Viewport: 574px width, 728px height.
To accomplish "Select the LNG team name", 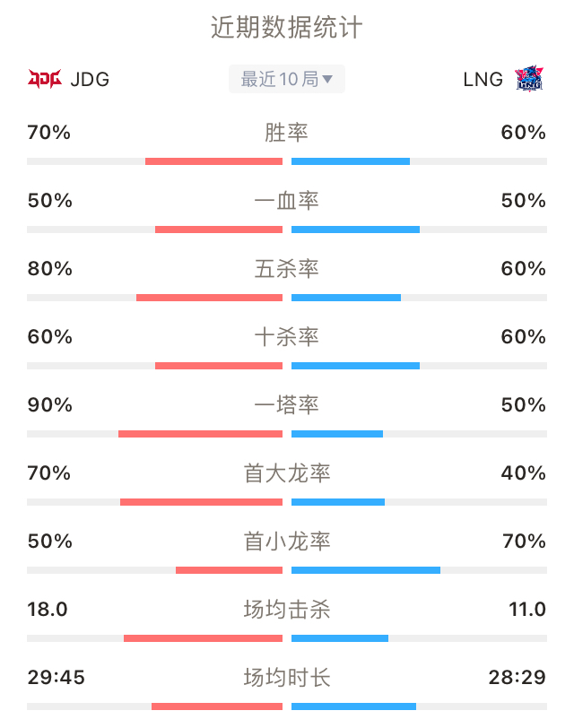I will click(483, 80).
